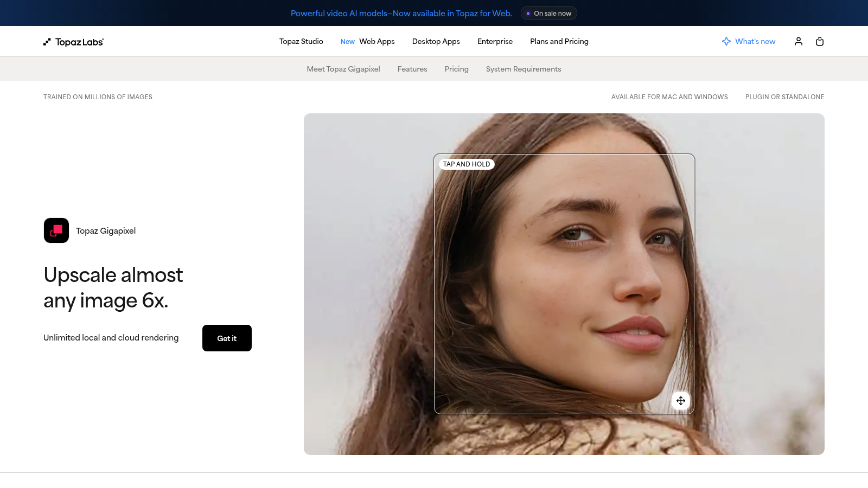Open the Desktop Apps menu
Image resolution: width=868 pixels, height=488 pixels.
436,41
